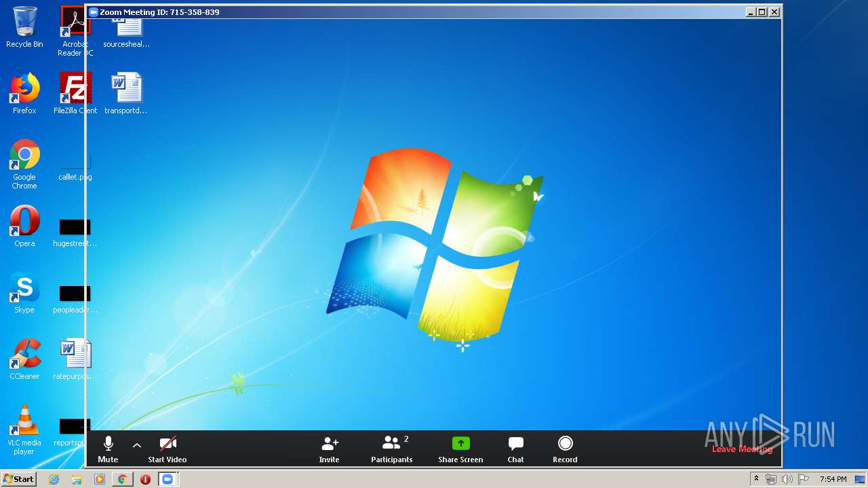Open Windows Explorer folder in taskbar

coord(77,479)
